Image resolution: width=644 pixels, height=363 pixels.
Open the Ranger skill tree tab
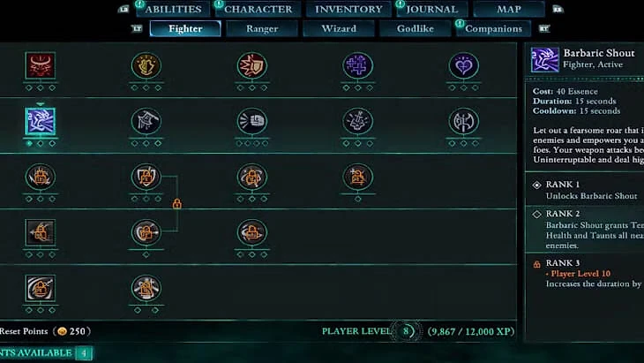[x=262, y=29]
